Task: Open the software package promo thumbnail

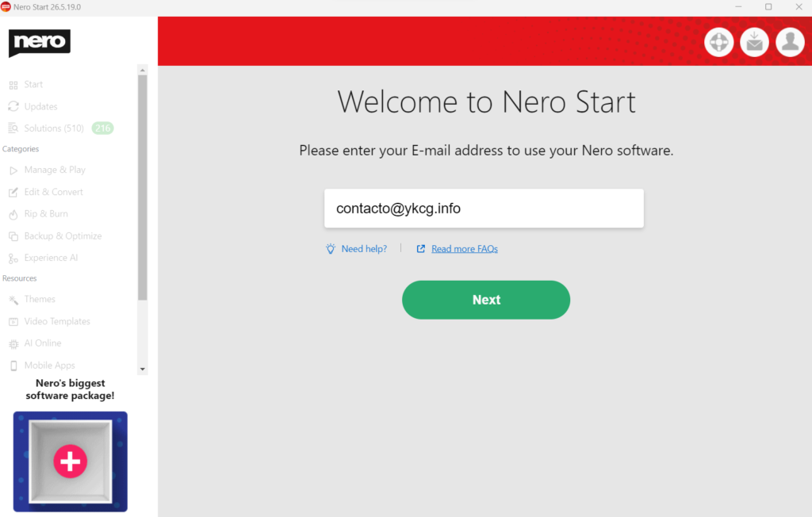Action: click(x=71, y=461)
